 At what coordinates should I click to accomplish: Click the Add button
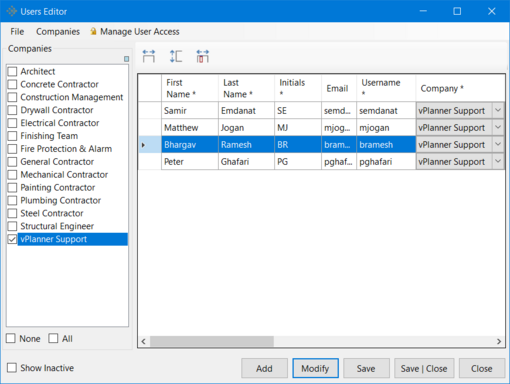pos(264,368)
